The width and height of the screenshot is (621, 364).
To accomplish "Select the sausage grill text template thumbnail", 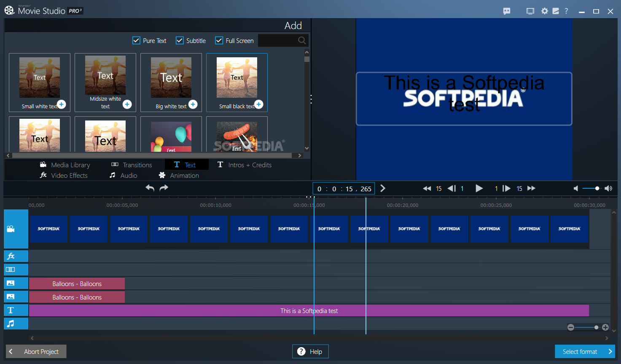I will tap(237, 136).
